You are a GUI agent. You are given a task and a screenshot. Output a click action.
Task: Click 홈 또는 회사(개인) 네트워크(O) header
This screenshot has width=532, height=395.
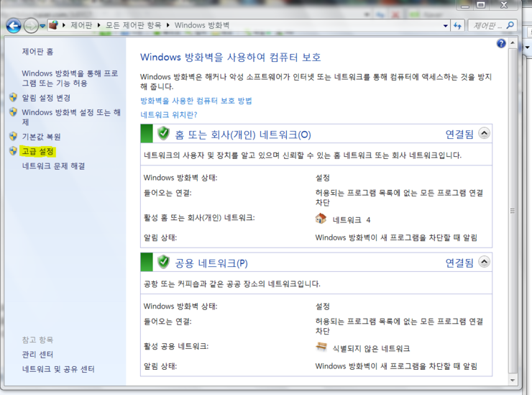coord(243,135)
